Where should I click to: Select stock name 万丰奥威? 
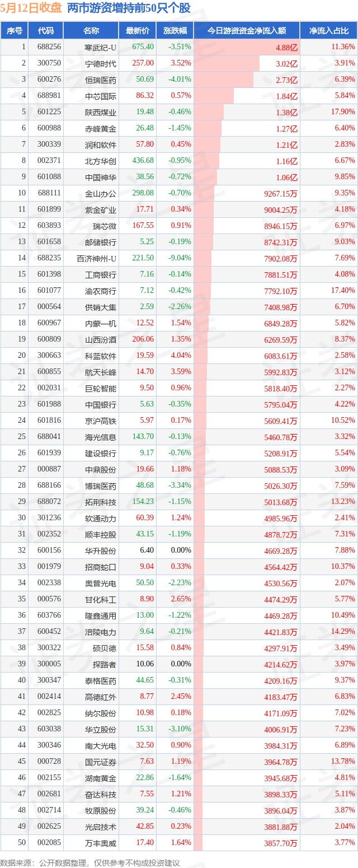[x=100, y=843]
